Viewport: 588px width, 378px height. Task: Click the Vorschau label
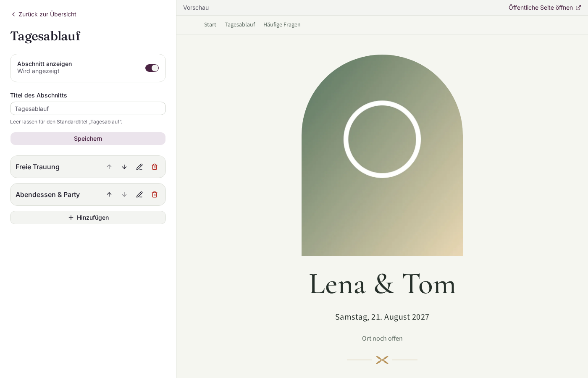coord(196,8)
